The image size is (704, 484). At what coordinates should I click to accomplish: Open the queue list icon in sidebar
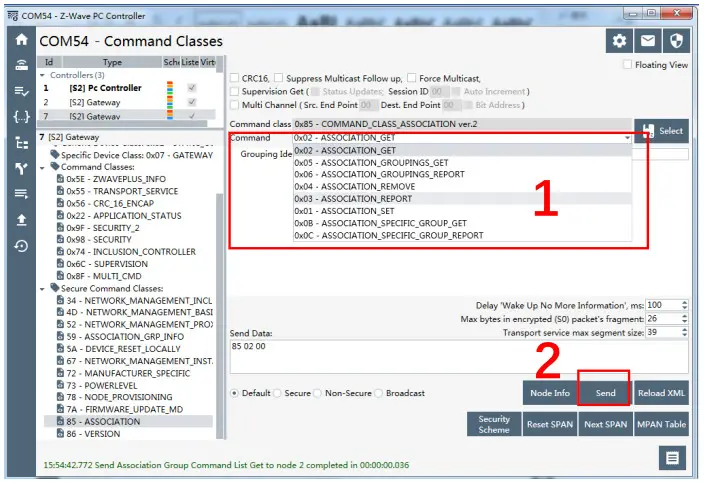21,194
